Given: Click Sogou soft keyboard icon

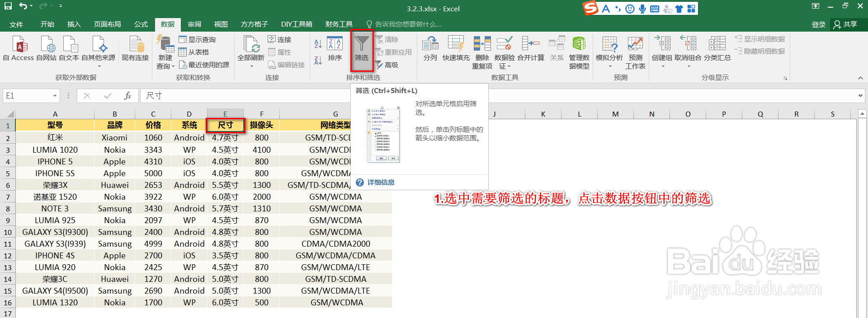Looking at the screenshot, I should tap(654, 9).
